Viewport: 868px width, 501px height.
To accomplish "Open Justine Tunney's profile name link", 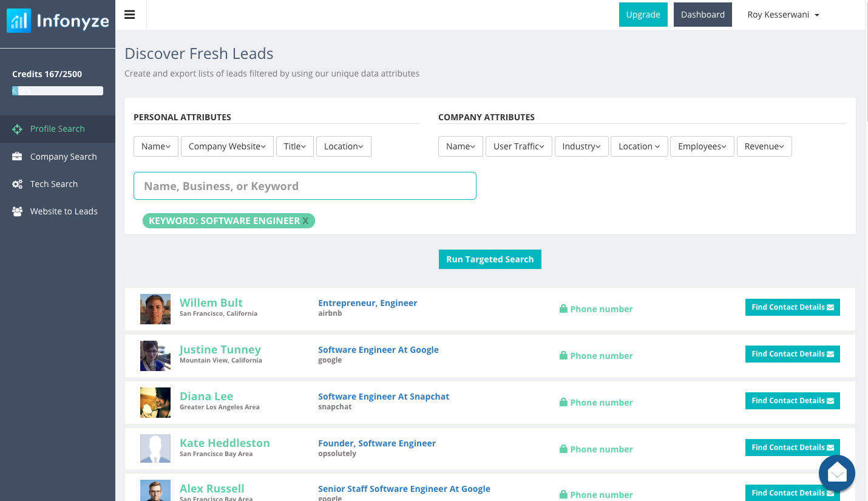I will click(220, 349).
